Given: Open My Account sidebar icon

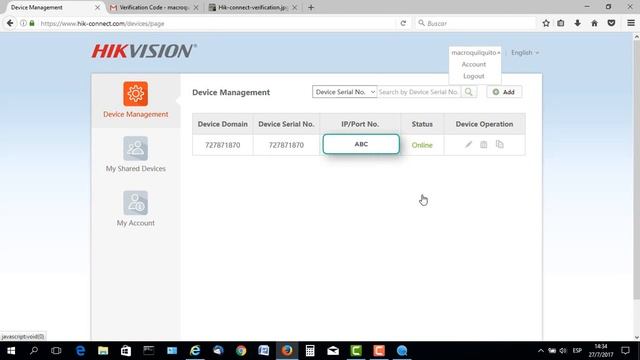Looking at the screenshot, I should [x=136, y=202].
